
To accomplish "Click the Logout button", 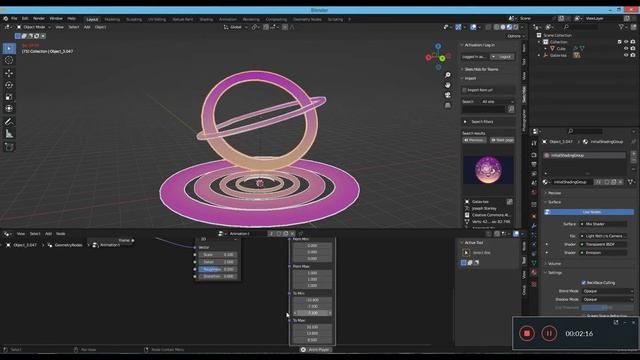I will tap(502, 57).
